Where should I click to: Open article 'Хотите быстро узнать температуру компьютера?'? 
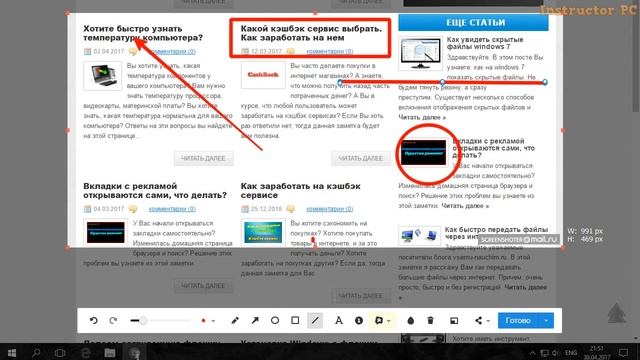click(x=143, y=33)
